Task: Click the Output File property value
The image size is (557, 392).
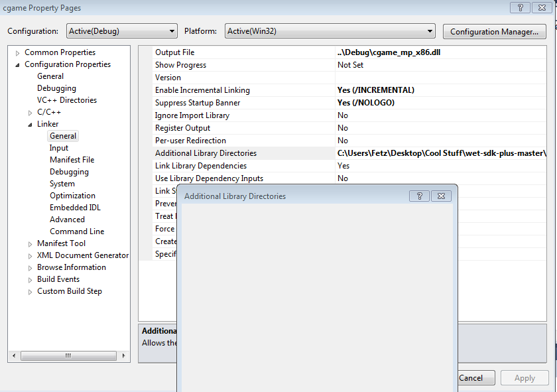Action: coord(389,52)
